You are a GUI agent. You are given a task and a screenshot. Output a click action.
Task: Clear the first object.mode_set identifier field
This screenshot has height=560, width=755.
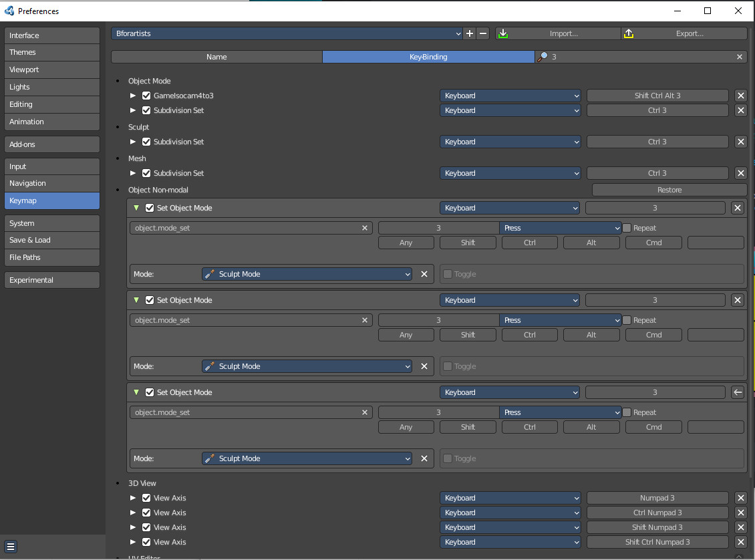365,228
